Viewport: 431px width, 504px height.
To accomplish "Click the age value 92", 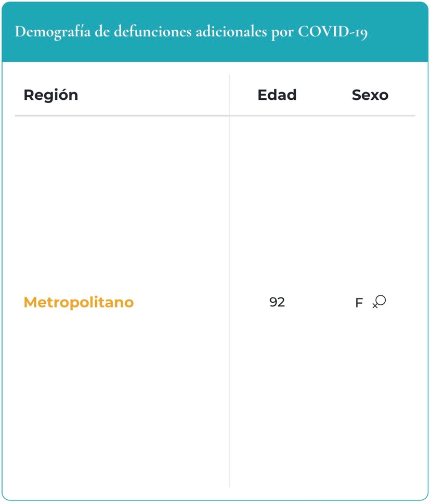I will [x=277, y=302].
